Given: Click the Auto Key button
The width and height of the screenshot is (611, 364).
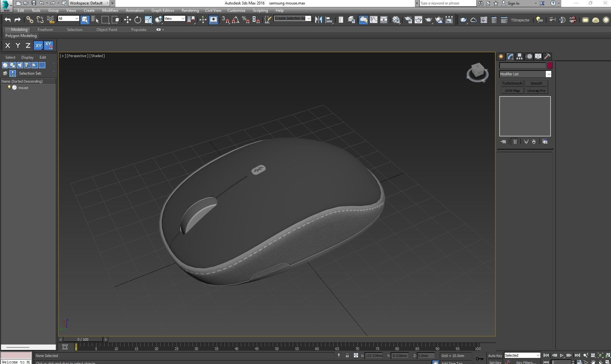Looking at the screenshot, I should (x=495, y=356).
